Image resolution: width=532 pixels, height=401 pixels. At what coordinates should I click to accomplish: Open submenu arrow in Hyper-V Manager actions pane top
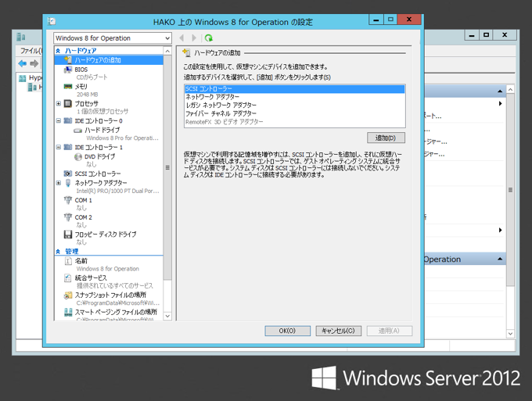500,103
